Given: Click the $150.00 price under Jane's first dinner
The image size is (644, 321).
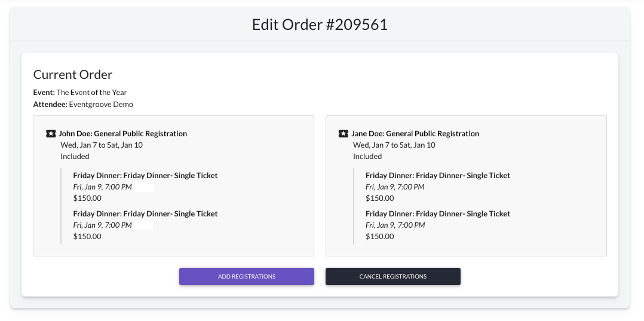Looking at the screenshot, I should click(x=380, y=198).
